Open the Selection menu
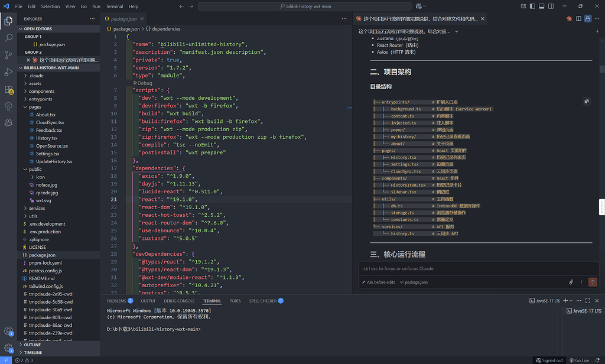The width and height of the screenshot is (605, 364). click(50, 6)
